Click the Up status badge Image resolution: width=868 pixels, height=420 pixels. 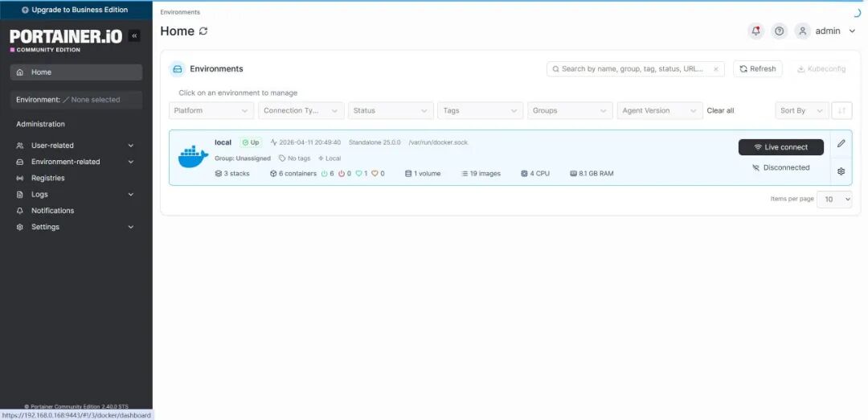point(251,142)
